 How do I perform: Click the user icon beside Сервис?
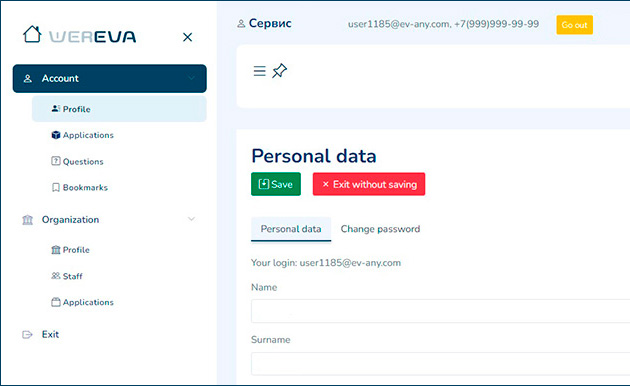[x=241, y=24]
